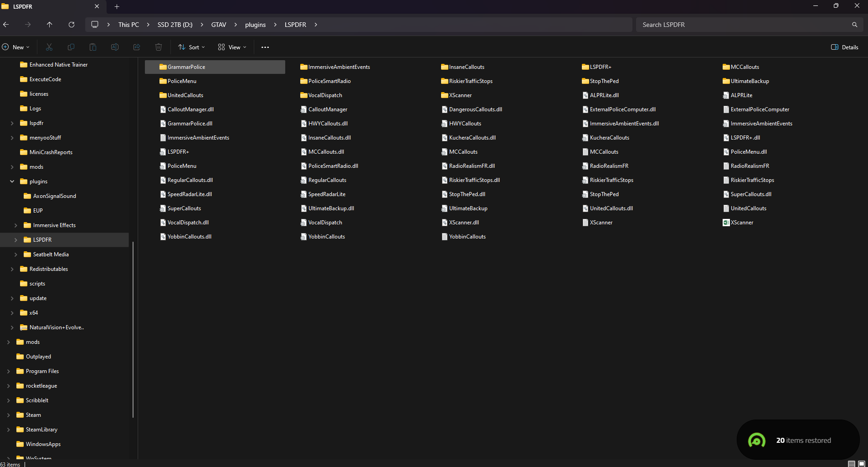Switch to details list view icon in status bar
The width and height of the screenshot is (868, 467).
[x=851, y=464]
